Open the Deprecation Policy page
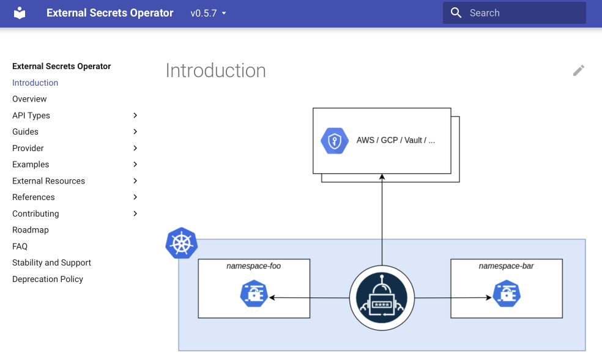The image size is (602, 364). tap(48, 279)
